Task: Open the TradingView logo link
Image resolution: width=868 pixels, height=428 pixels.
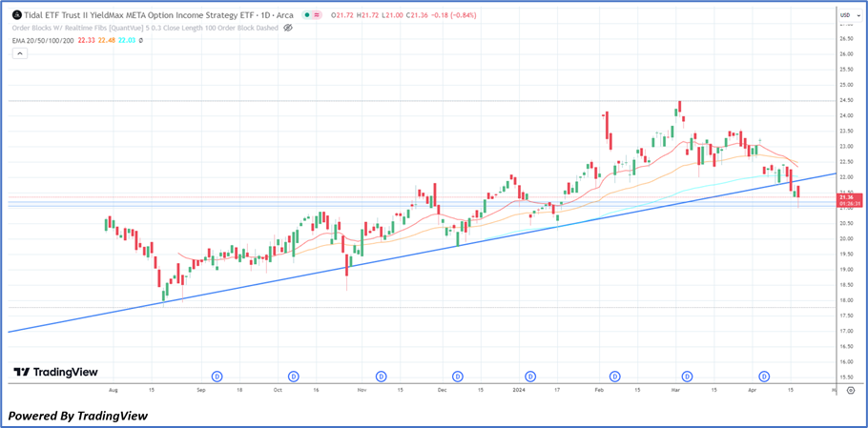Action: pyautogui.click(x=55, y=372)
